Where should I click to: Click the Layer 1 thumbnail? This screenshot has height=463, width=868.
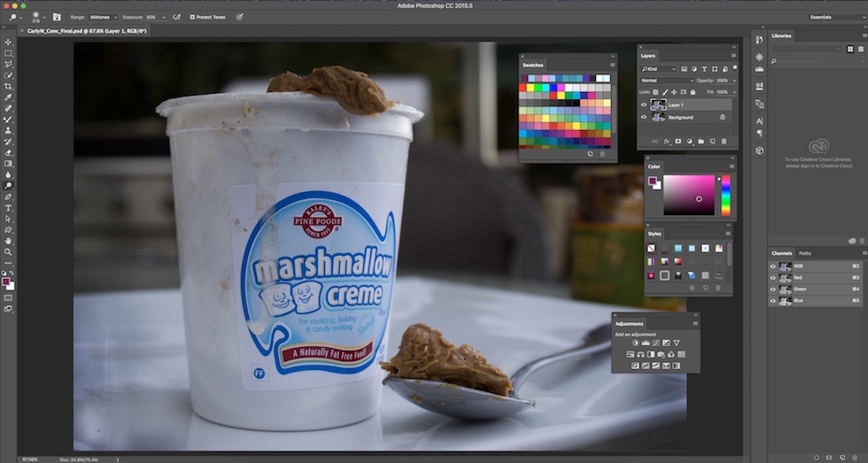pyautogui.click(x=658, y=104)
